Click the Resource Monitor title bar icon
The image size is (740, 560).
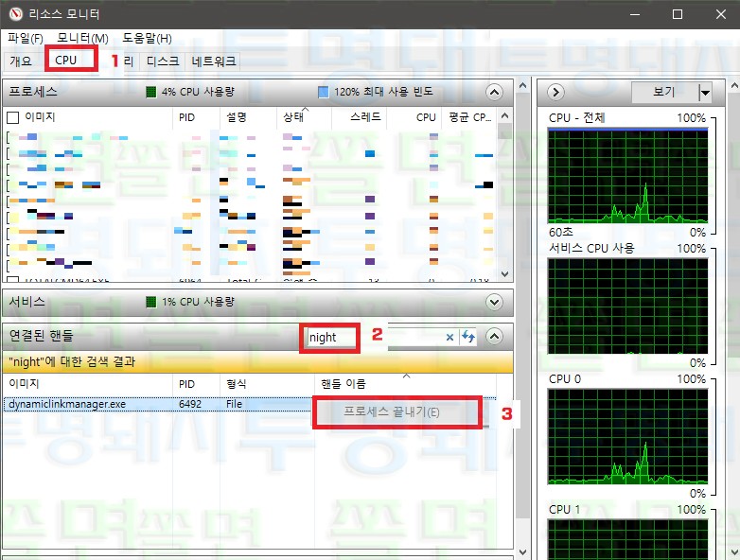point(15,14)
